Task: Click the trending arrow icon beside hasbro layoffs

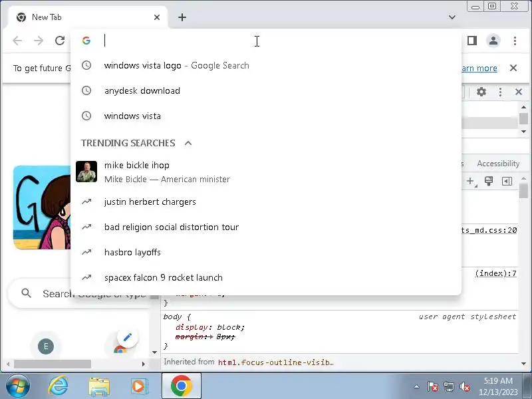Action: (86, 252)
